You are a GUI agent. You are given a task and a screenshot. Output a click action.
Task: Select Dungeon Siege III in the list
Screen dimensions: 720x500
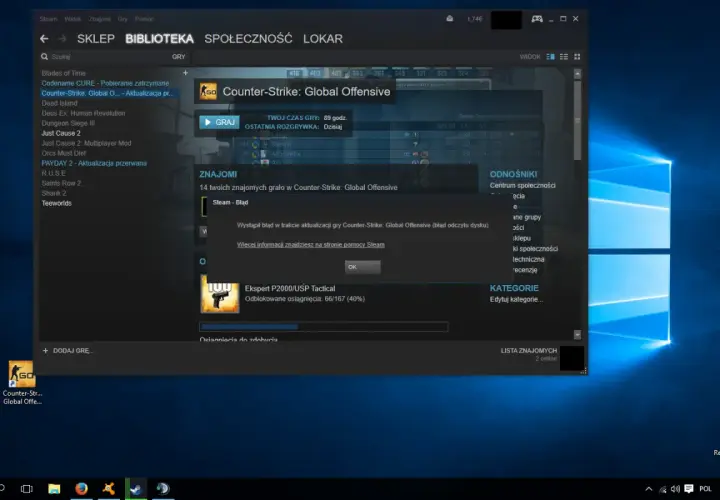click(68, 124)
